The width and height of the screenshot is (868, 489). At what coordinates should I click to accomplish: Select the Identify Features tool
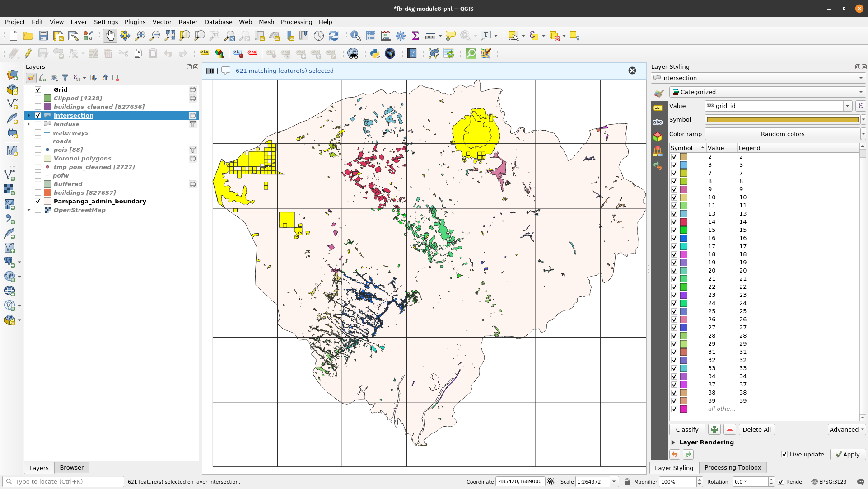click(355, 36)
